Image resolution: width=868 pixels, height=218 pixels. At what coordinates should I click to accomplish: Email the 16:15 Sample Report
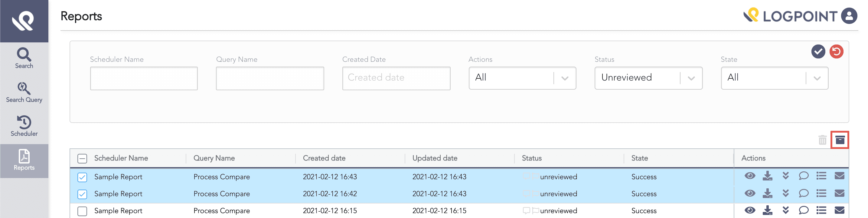[839, 210]
